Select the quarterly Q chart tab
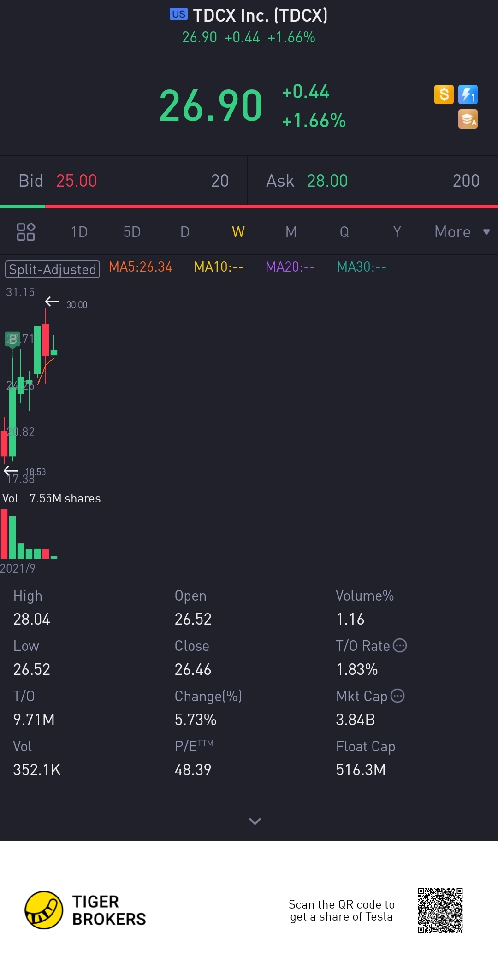This screenshot has height=980, width=498. pyautogui.click(x=344, y=232)
